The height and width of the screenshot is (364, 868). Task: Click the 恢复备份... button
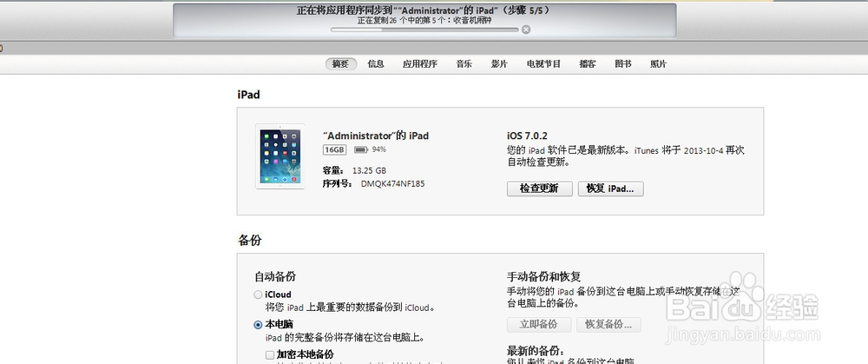click(609, 324)
